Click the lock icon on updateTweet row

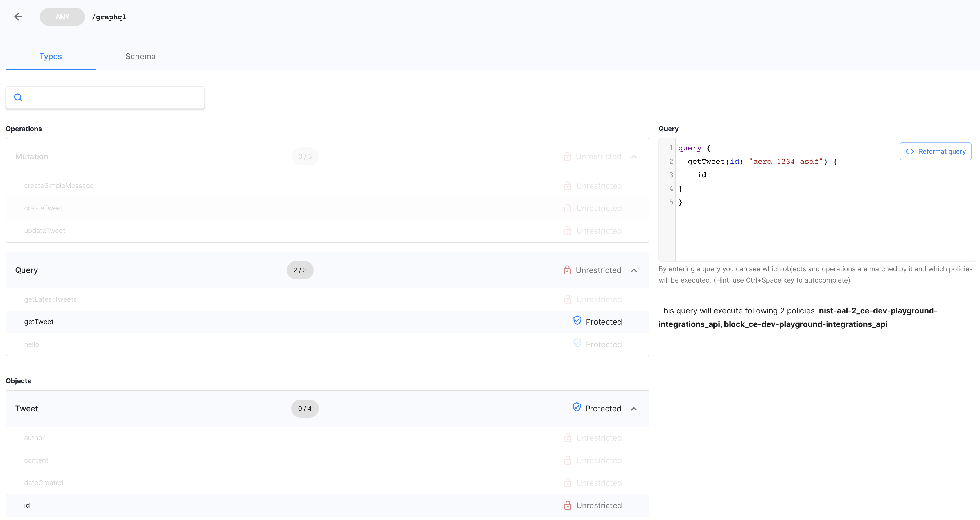point(568,231)
